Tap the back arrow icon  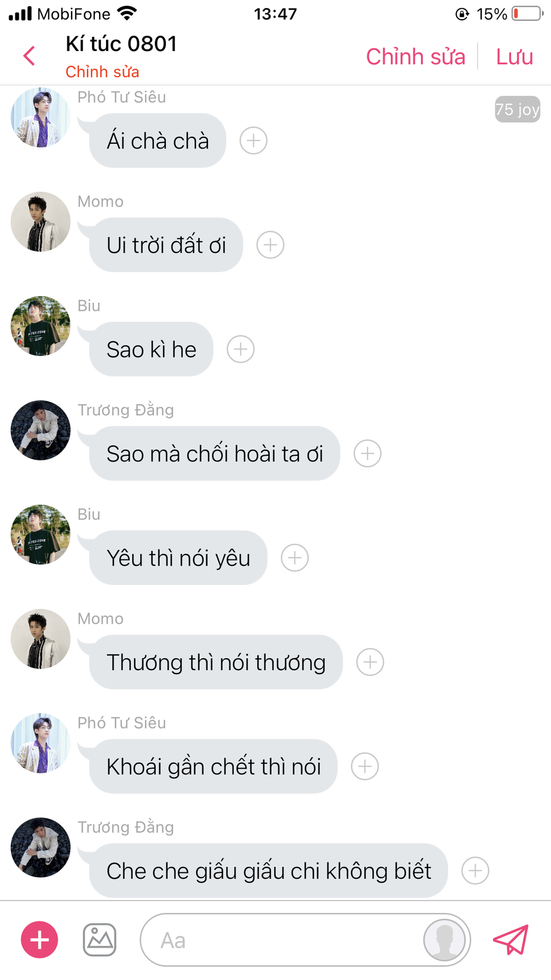(29, 56)
